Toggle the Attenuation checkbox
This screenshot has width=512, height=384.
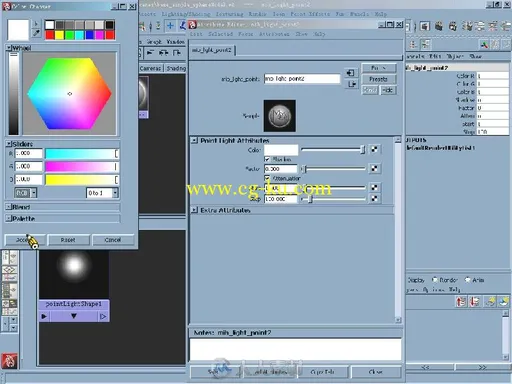pos(267,178)
